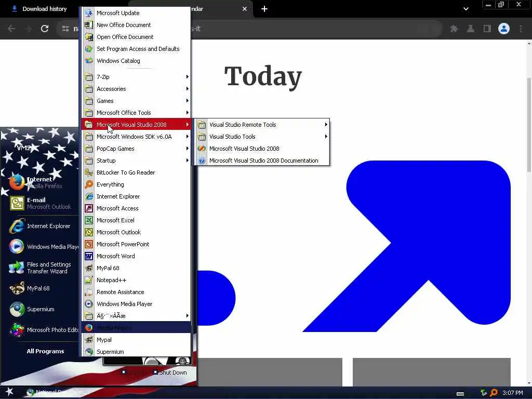Launch Microsoft Excel
The height and width of the screenshot is (399, 532).
pyautogui.click(x=136, y=220)
